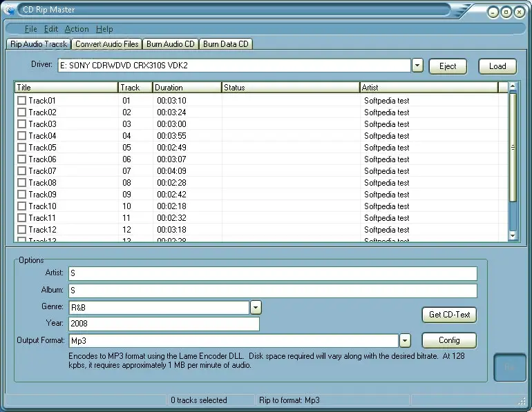The width and height of the screenshot is (532, 412).
Task: Sort by Duration column header
Action: 187,88
